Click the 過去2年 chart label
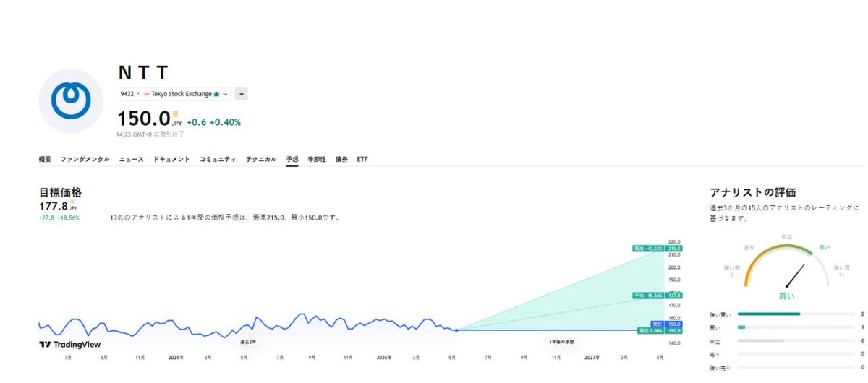The image size is (868, 383). (x=248, y=341)
